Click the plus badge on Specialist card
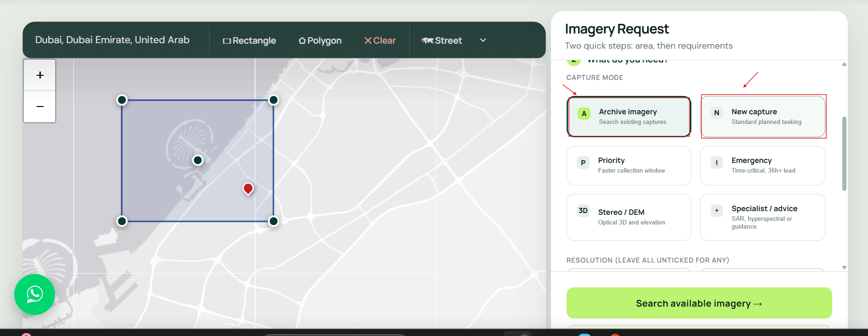The image size is (868, 336). pyautogui.click(x=717, y=211)
